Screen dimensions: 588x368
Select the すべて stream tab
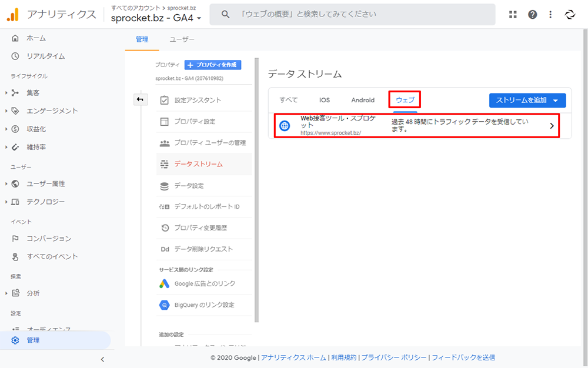click(x=288, y=100)
